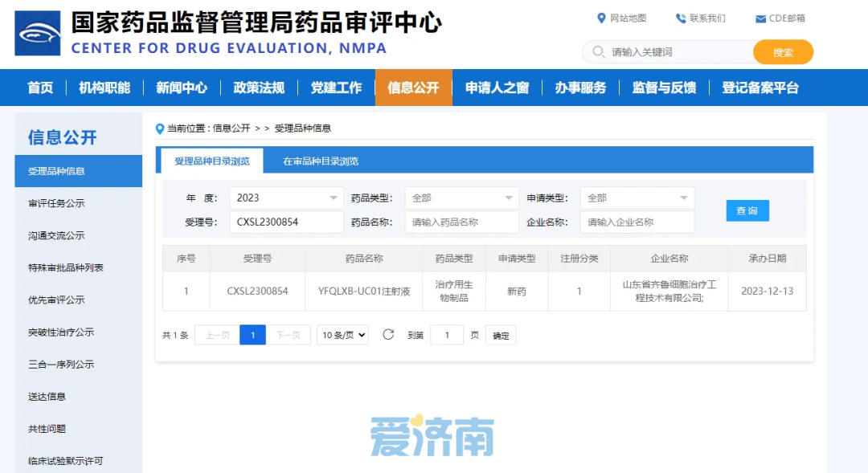Switch to 在审品种目录浏览 tab
The height and width of the screenshot is (473, 868).
321,161
